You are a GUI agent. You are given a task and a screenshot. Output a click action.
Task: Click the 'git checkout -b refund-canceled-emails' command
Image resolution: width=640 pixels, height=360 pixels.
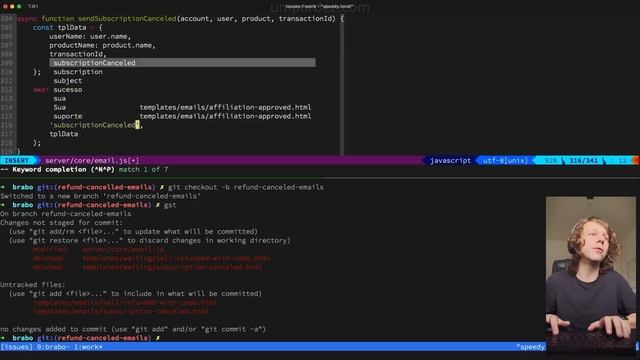[246, 187]
